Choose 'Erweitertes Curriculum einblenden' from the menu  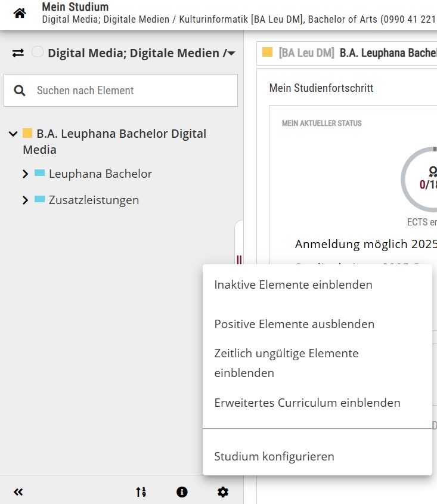click(x=307, y=403)
